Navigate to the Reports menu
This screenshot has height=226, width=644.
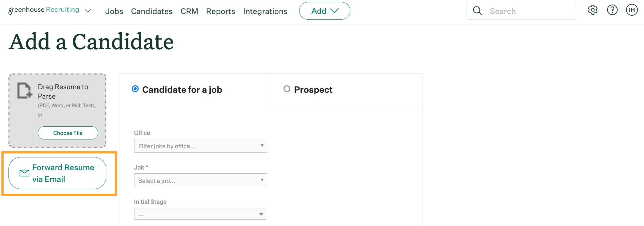(221, 11)
